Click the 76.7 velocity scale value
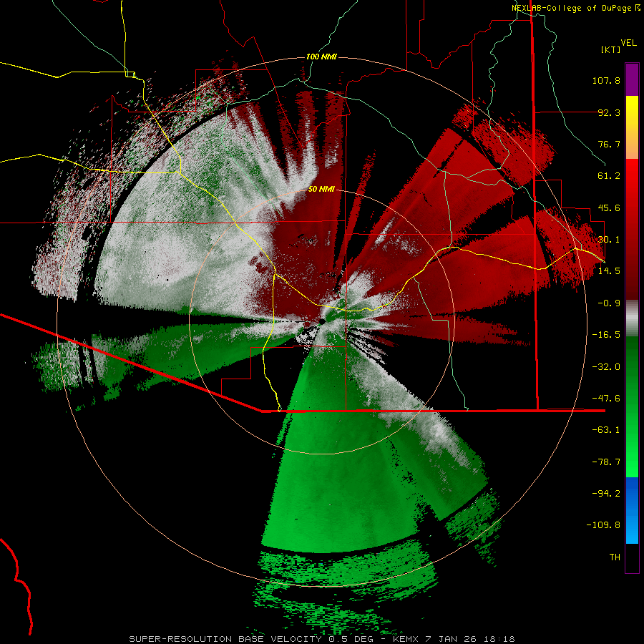This screenshot has width=644, height=644. [x=609, y=144]
